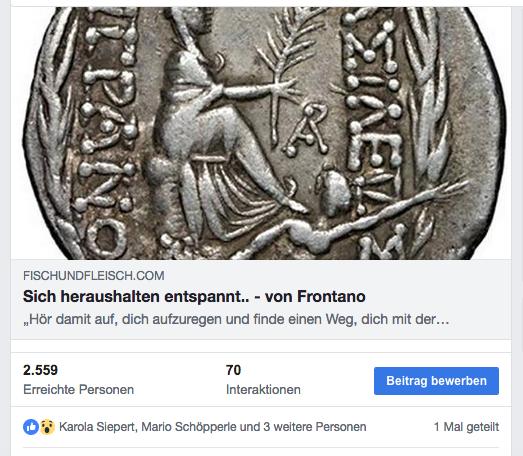View the 1 Mal geteilt shares
The image size is (523, 456).
466,427
